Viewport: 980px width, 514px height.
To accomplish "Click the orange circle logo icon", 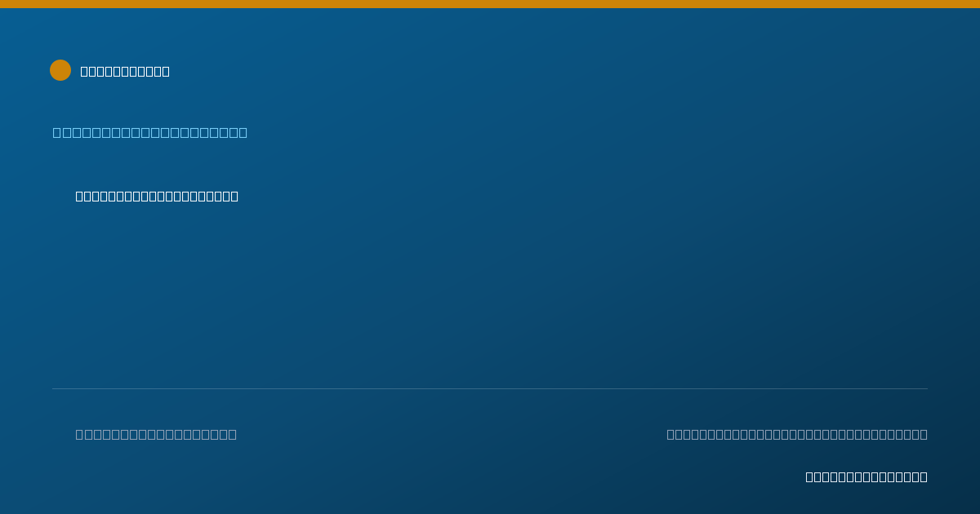I will (60, 70).
